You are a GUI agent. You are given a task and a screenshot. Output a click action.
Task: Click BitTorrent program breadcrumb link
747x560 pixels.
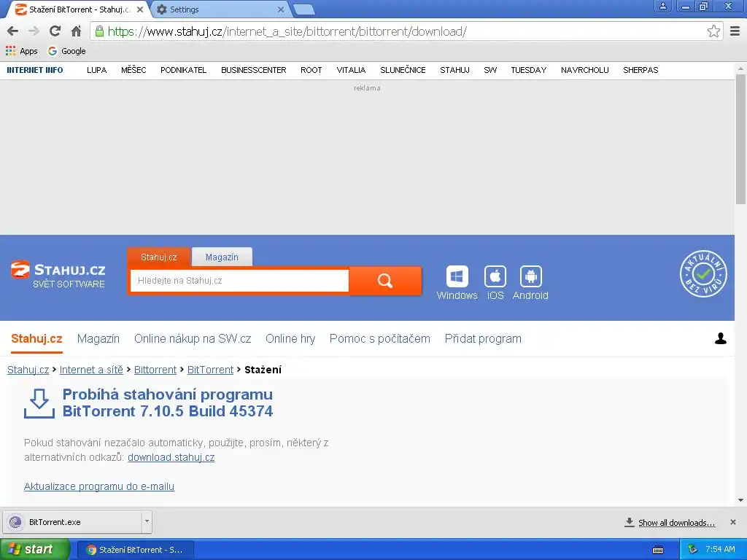(210, 370)
